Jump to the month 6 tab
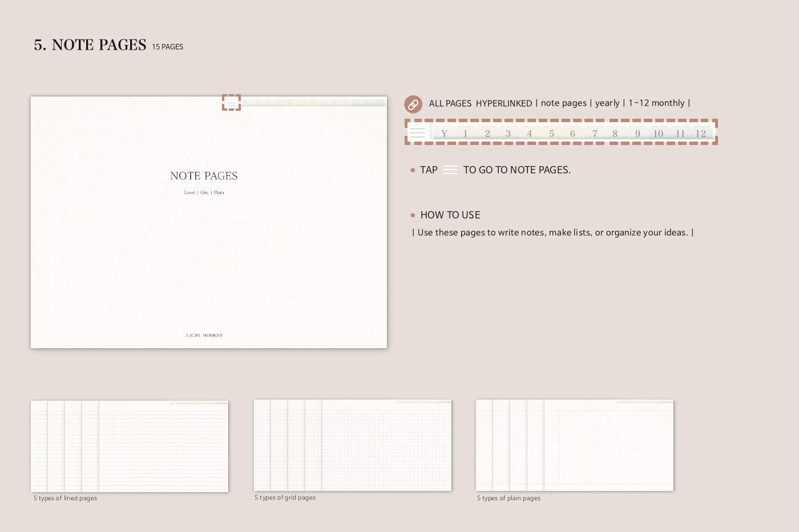Image resolution: width=799 pixels, height=532 pixels. click(x=572, y=134)
